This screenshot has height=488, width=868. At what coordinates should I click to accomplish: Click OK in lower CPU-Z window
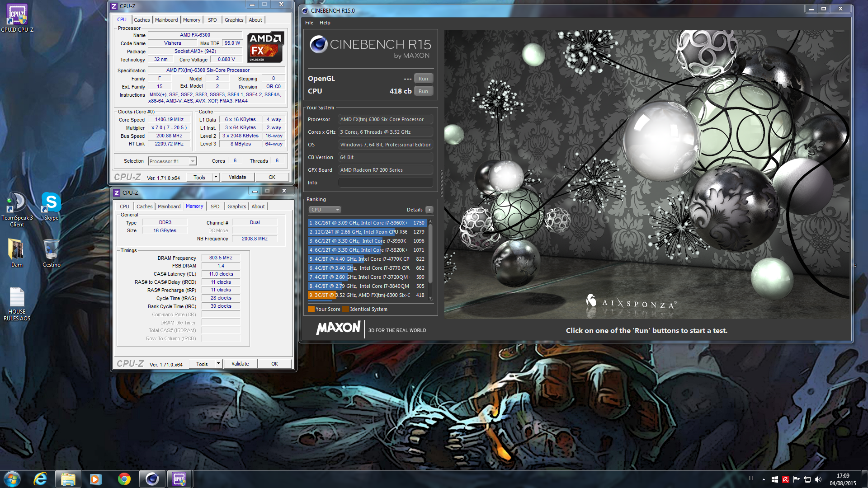274,364
